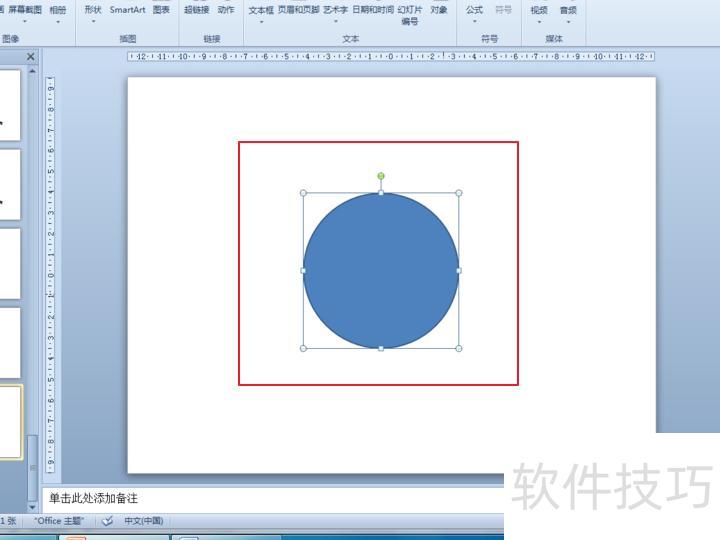Screen dimensions: 720x540
Task: Click the circle's top-left corner handle
Action: tap(303, 193)
